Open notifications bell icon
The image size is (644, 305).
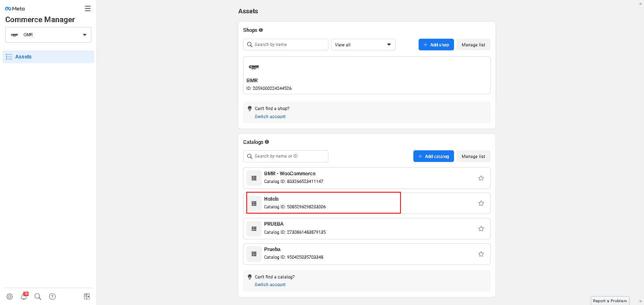click(24, 297)
